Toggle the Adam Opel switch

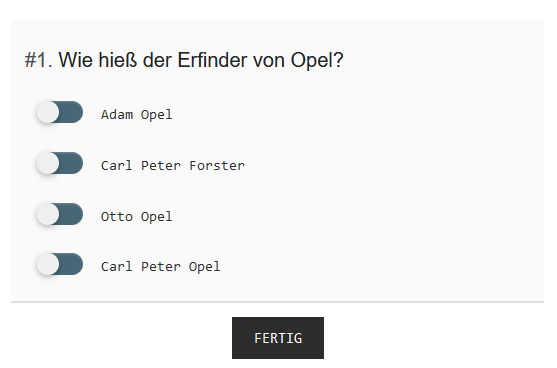coord(60,112)
